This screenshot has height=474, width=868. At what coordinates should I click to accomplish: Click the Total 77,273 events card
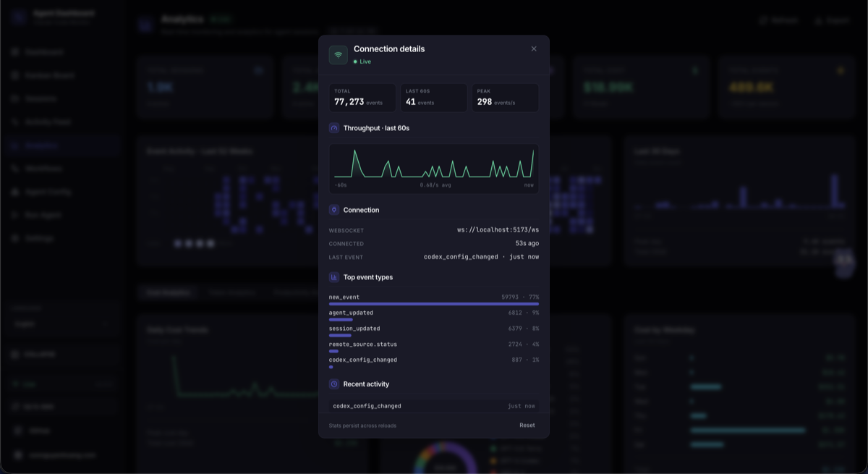[x=362, y=98]
